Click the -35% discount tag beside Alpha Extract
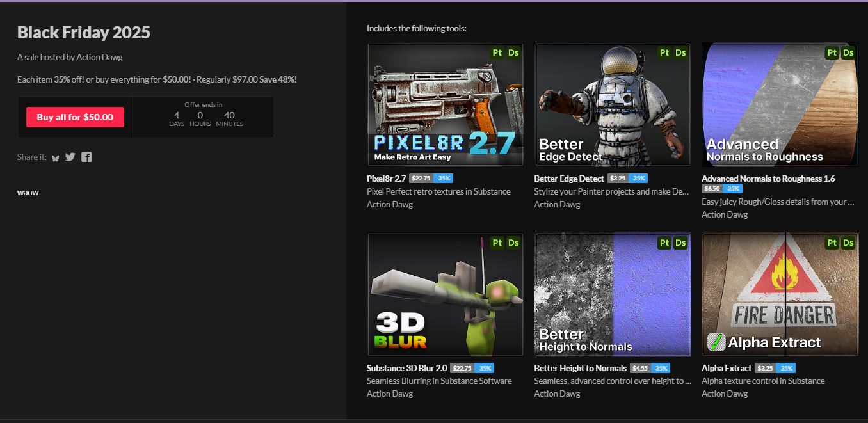 [x=785, y=368]
